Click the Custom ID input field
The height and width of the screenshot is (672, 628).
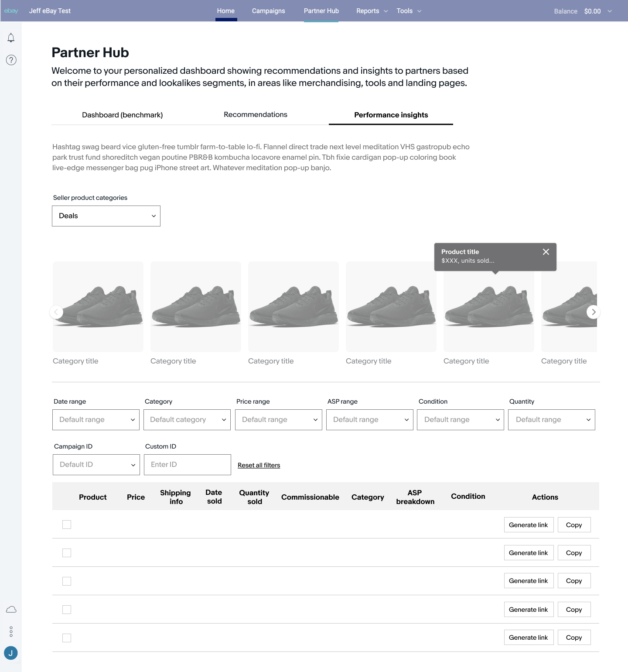tap(187, 465)
